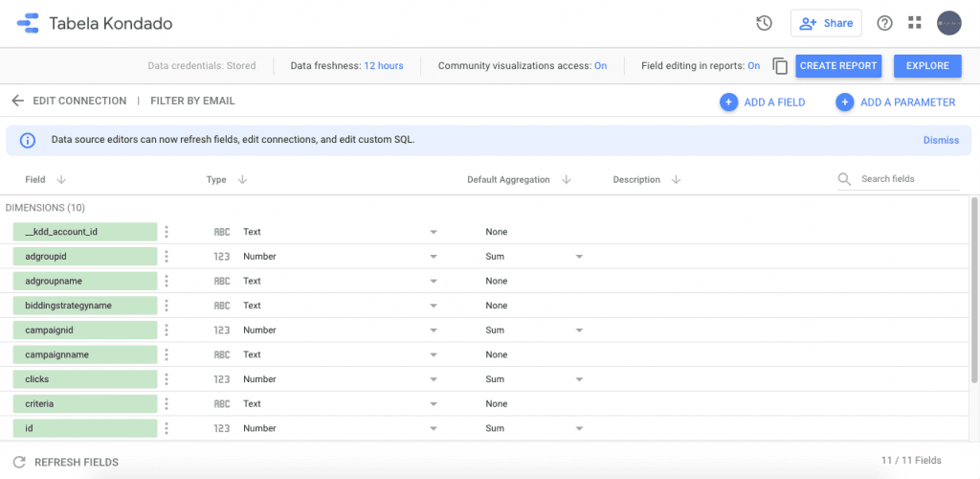Open version history clock icon
Image resolution: width=980 pixels, height=479 pixels.
pyautogui.click(x=764, y=23)
